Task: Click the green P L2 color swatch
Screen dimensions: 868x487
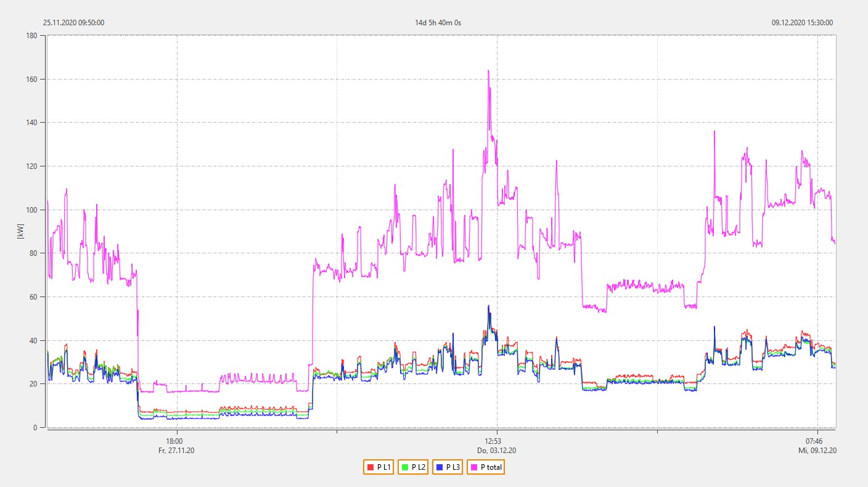Action: (x=406, y=467)
